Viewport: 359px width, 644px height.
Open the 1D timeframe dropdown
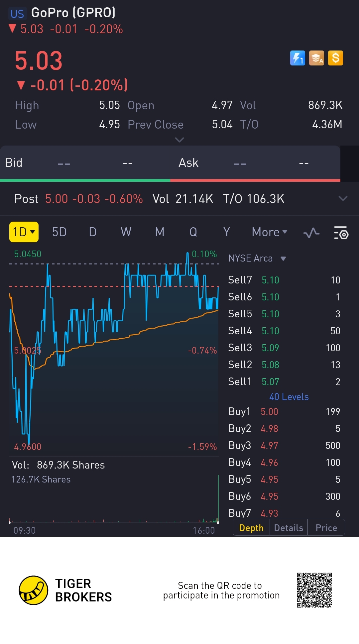click(24, 232)
